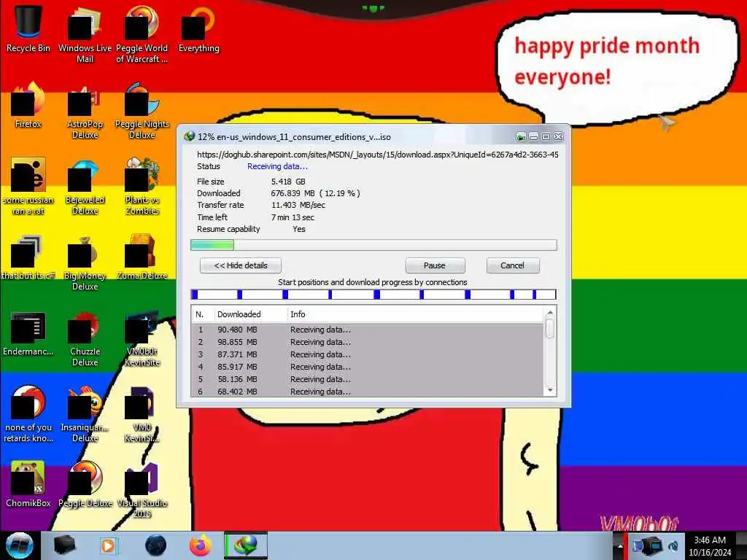Click the download URL text
747x560 pixels.
[378, 155]
